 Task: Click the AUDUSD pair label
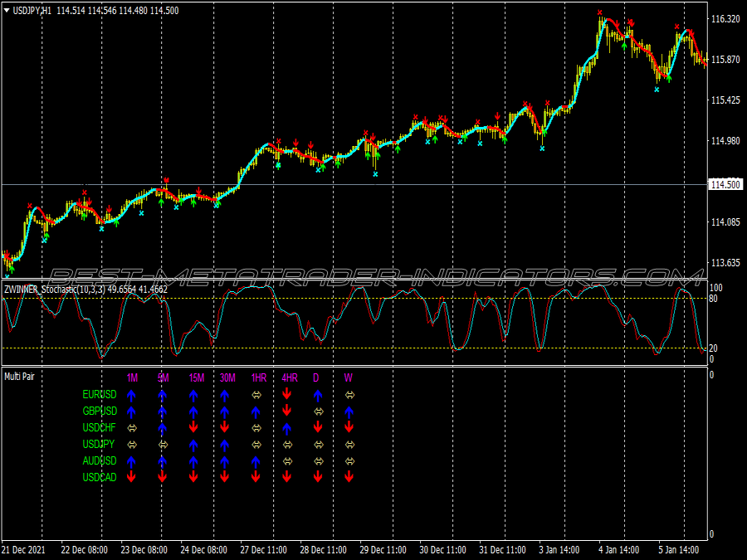click(100, 461)
